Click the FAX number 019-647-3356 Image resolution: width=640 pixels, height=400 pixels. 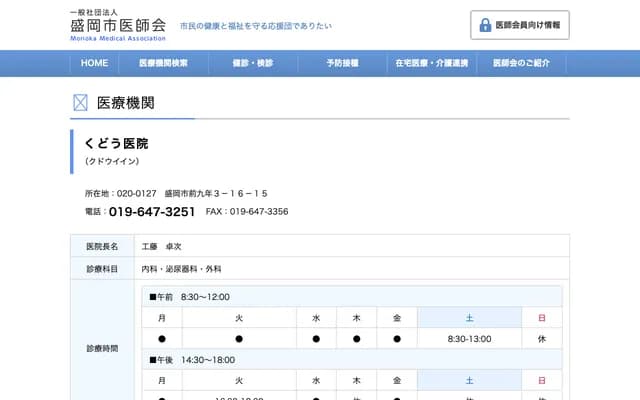point(259,212)
